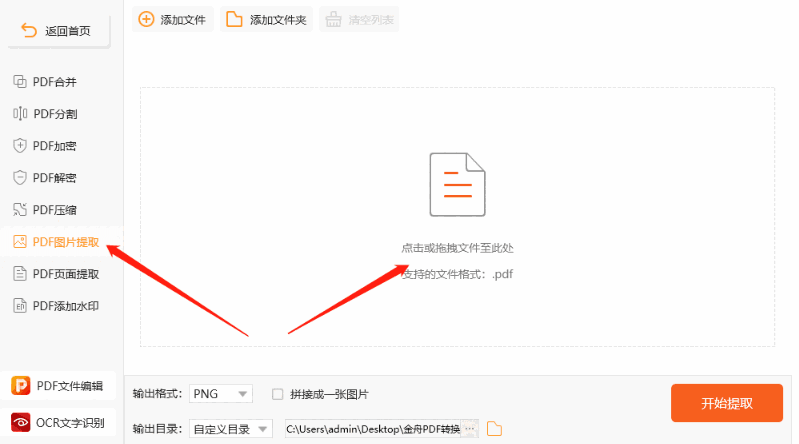Select PDF图片提取 label in sidebar
Viewport: 799px width, 444px height.
click(x=66, y=242)
